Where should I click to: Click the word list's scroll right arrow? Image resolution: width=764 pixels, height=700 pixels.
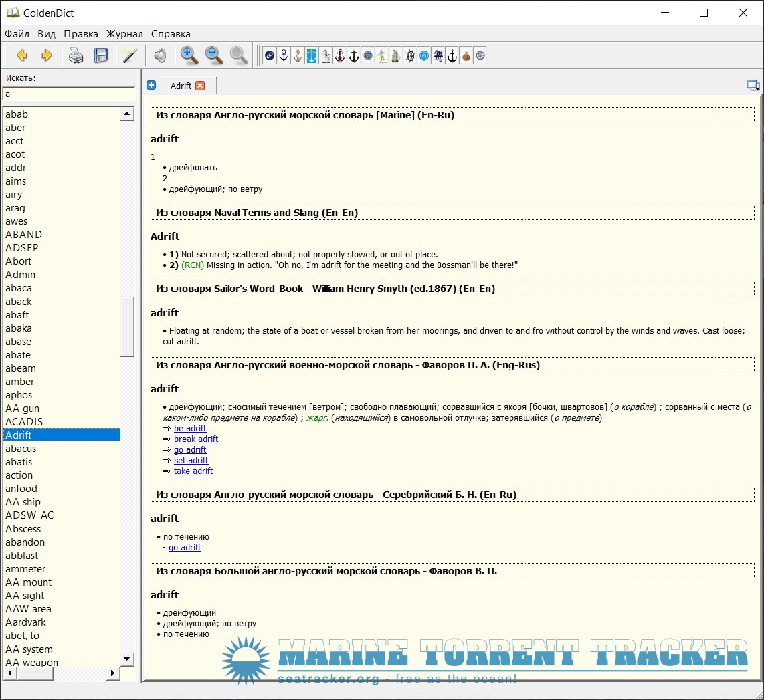point(112,673)
